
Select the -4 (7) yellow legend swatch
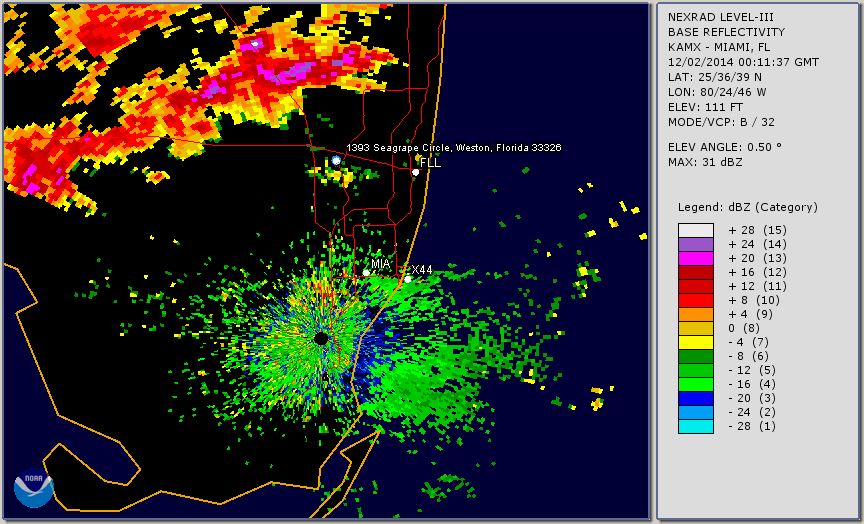(696, 343)
